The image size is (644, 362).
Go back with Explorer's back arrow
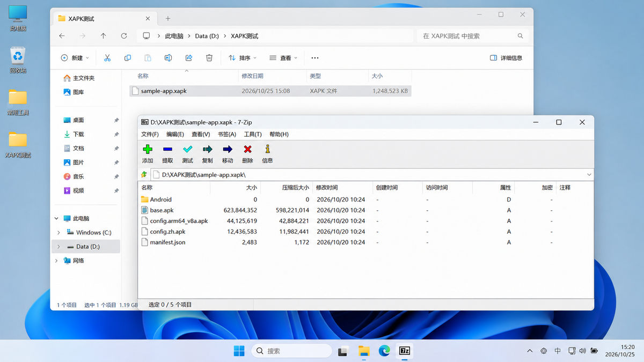pos(62,36)
